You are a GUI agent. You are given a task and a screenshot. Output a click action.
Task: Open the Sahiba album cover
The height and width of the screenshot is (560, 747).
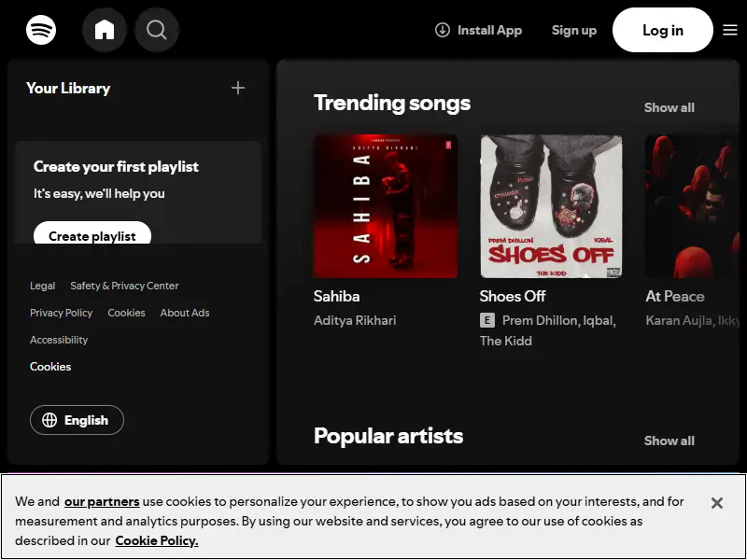pos(386,206)
